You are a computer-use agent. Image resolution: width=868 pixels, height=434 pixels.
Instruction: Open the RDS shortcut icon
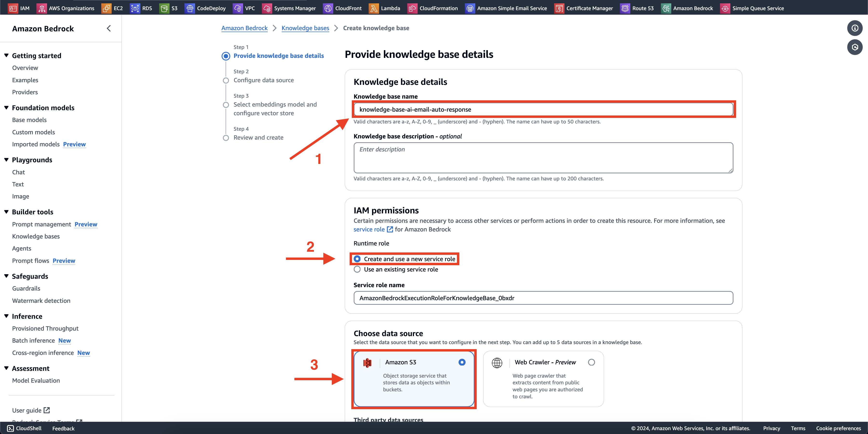[x=135, y=8]
